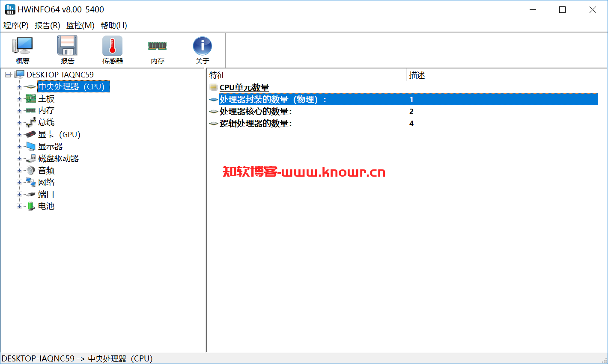The image size is (608, 364).
Task: Click the network computers icon for 网络
Action: [x=31, y=182]
